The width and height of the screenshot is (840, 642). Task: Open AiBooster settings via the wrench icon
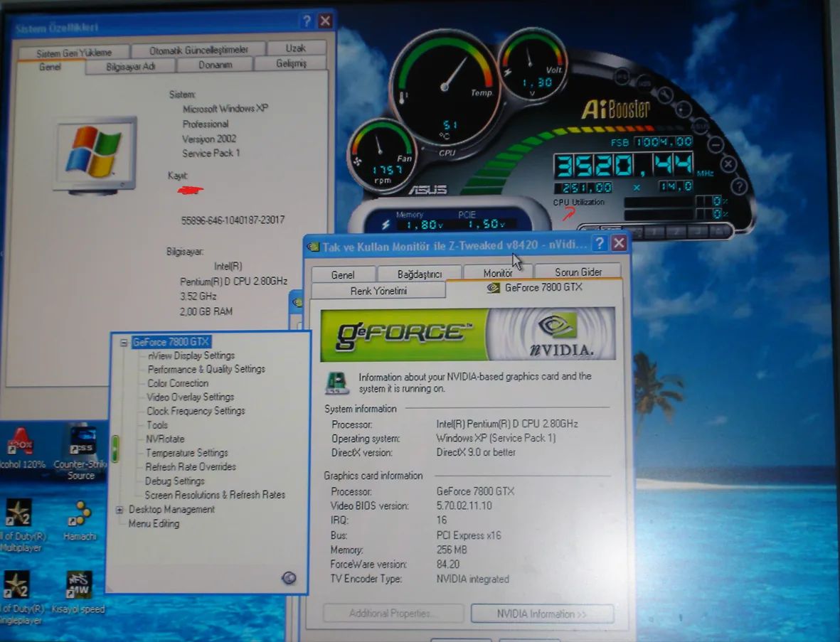pyautogui.click(x=665, y=95)
